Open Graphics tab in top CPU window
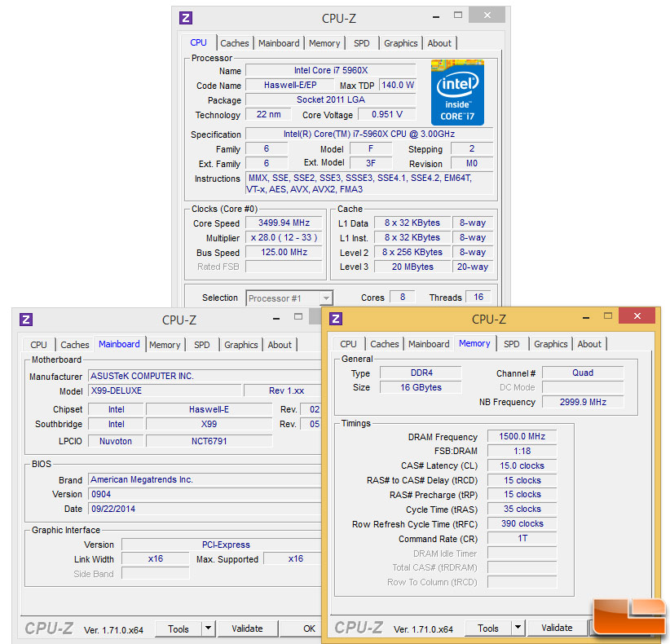This screenshot has width=670, height=644. tap(400, 43)
